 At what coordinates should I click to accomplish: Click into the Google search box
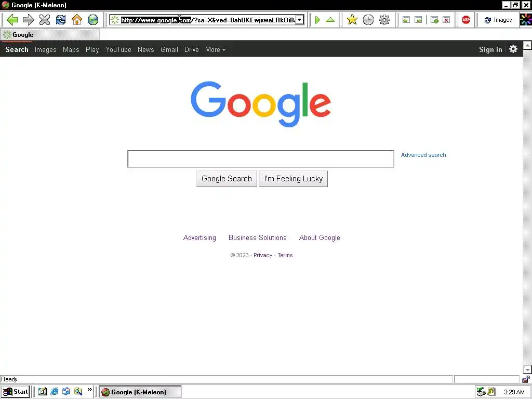coord(261,159)
